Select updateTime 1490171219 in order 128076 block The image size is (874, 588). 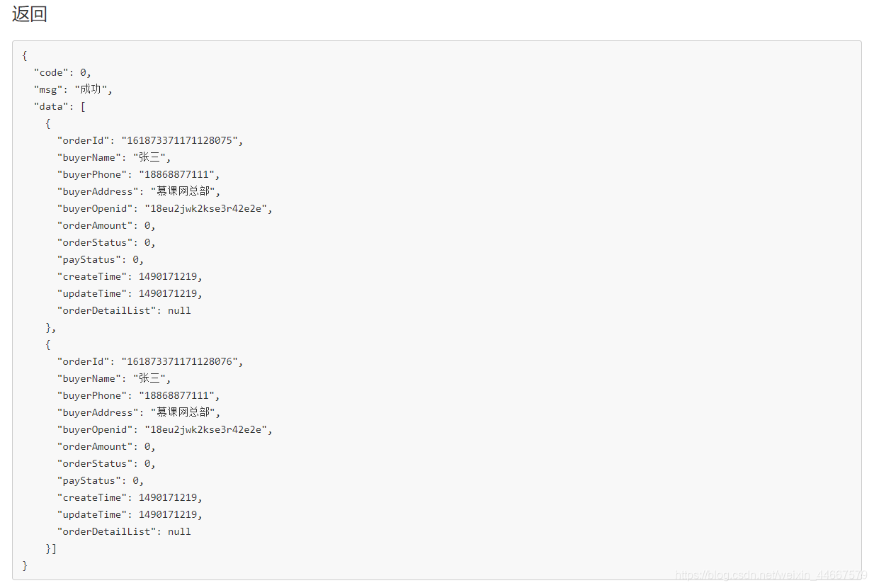[x=130, y=514]
